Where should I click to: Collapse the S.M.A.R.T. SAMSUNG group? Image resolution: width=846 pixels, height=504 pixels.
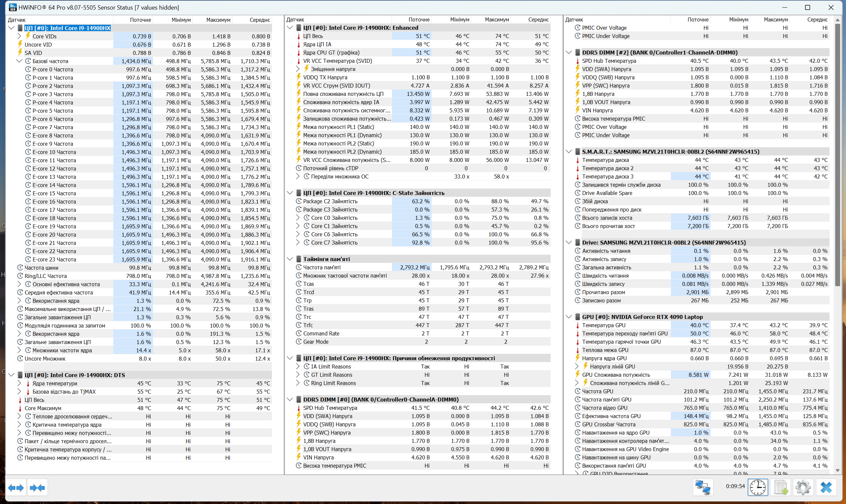(x=569, y=151)
